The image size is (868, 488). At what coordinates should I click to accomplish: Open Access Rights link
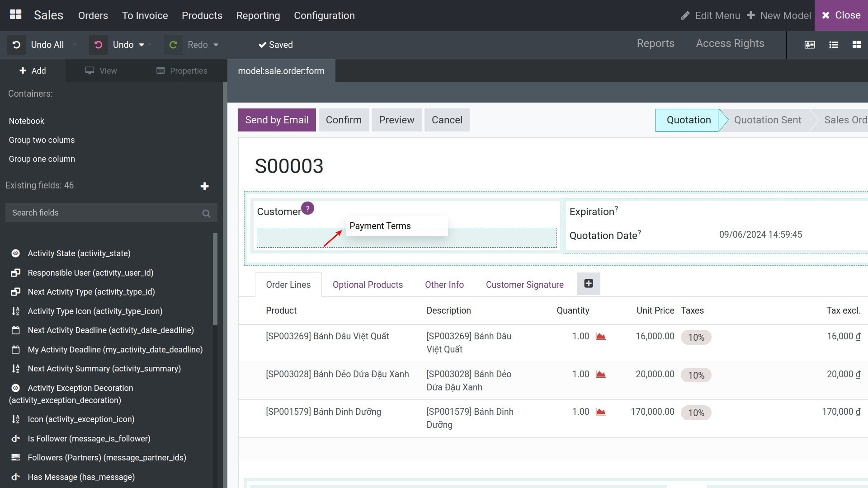pyautogui.click(x=730, y=43)
